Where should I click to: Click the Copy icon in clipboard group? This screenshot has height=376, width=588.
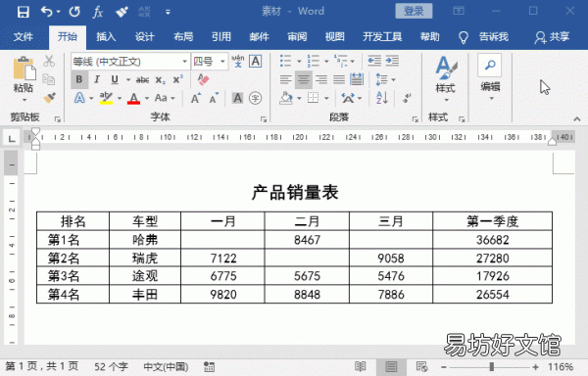pyautogui.click(x=49, y=79)
